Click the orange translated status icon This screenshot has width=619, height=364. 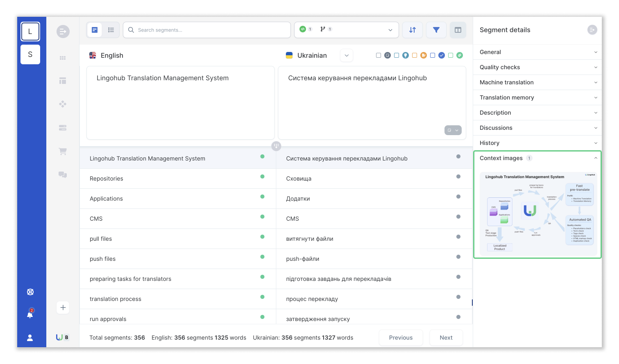(x=424, y=55)
